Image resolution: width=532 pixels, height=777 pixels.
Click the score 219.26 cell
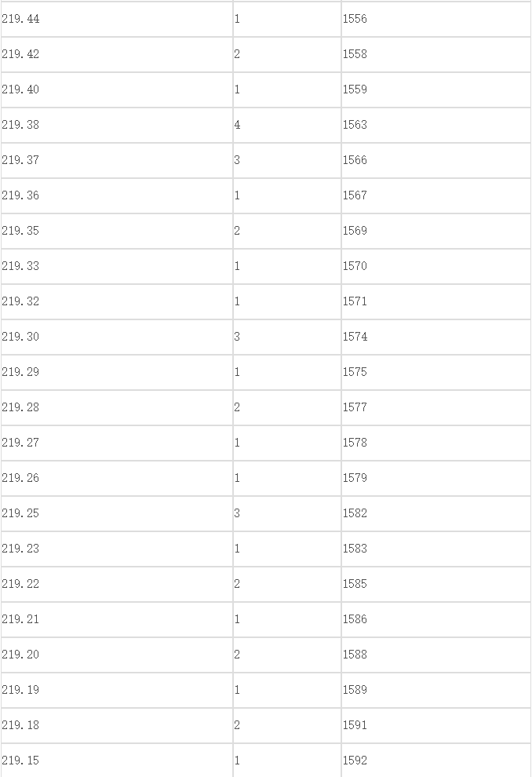pos(116,478)
